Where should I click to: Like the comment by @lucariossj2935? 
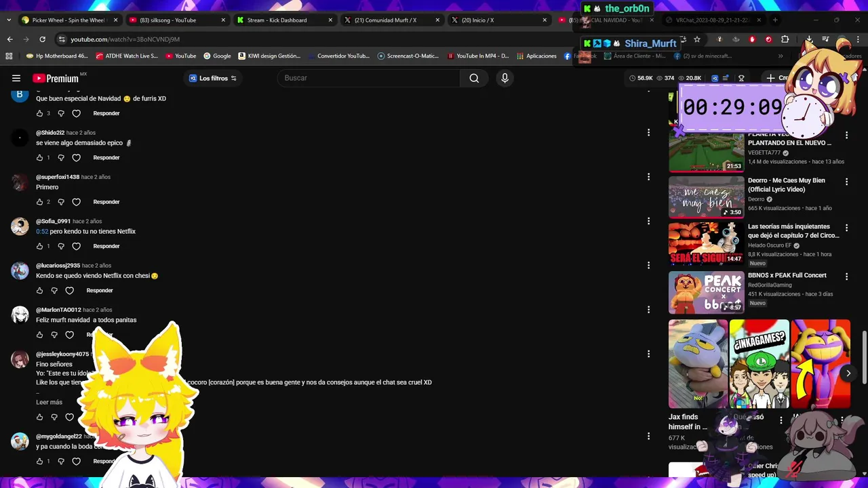coord(39,290)
